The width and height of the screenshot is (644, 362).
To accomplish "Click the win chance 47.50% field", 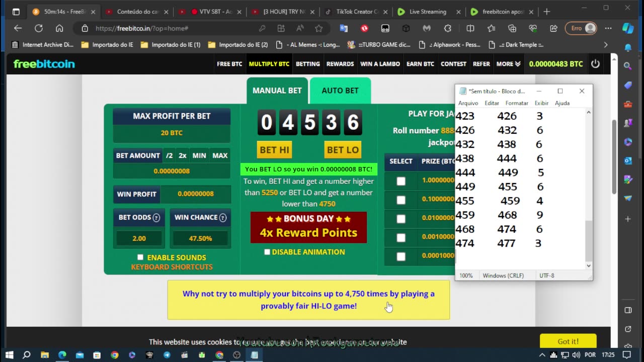I will click(200, 238).
